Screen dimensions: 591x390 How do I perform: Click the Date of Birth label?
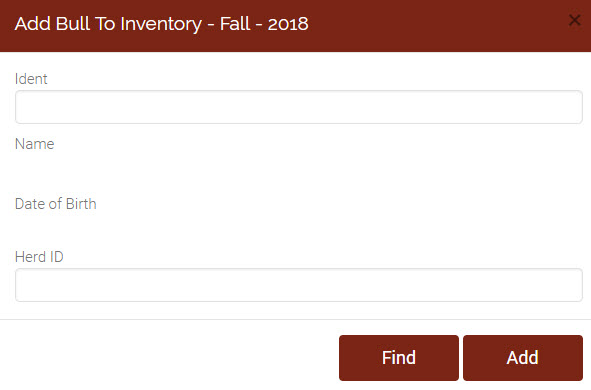(x=56, y=204)
